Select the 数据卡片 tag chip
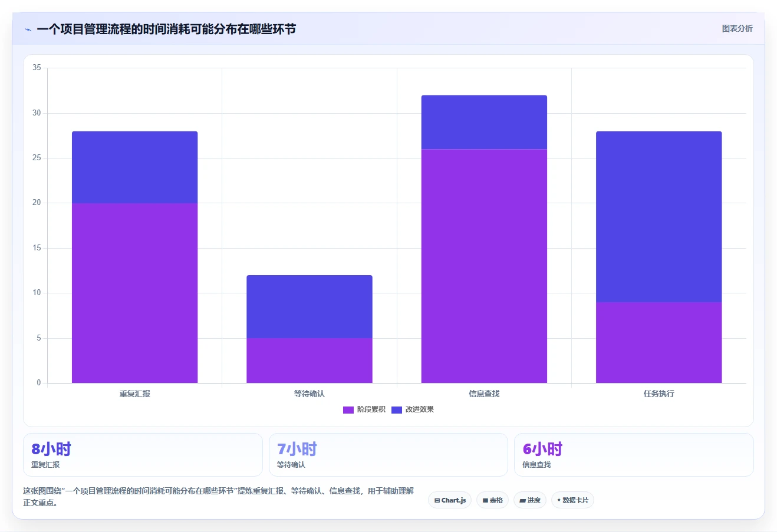777x532 pixels. click(572, 500)
